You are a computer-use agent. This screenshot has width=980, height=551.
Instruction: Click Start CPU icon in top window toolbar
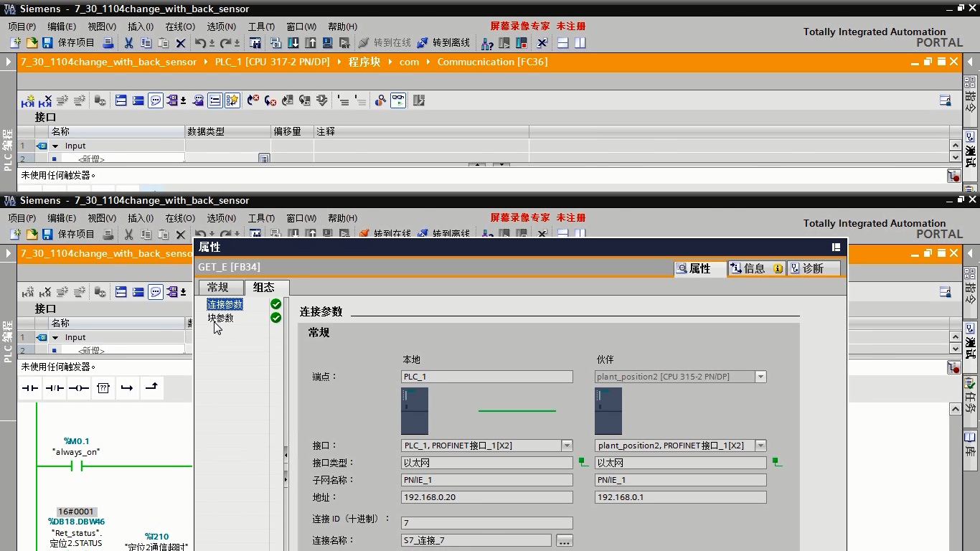tap(504, 43)
